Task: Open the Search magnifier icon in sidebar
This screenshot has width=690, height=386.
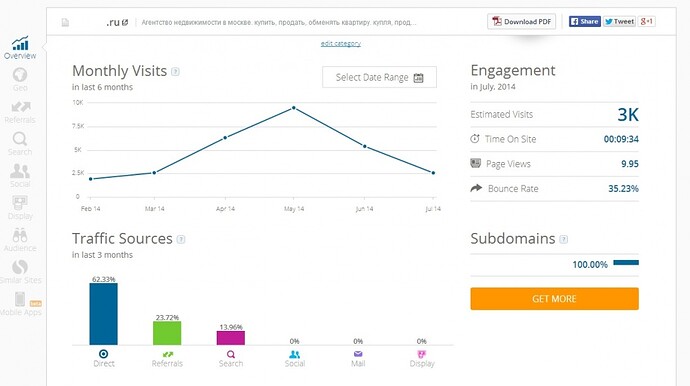Action: tap(20, 139)
